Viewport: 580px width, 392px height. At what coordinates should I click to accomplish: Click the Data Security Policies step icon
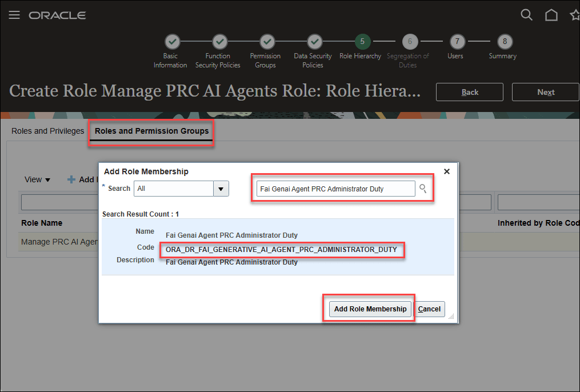point(314,41)
